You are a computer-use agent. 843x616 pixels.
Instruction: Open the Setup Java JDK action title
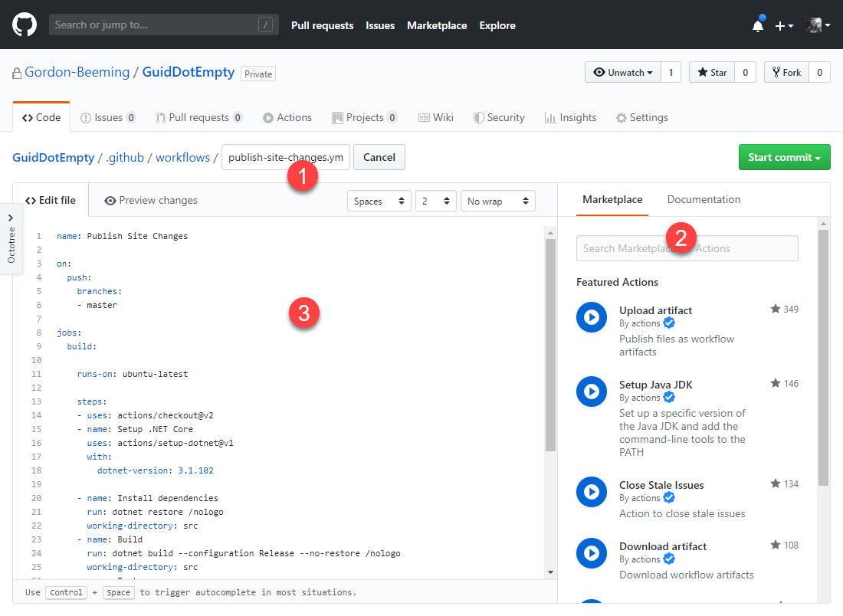point(655,385)
